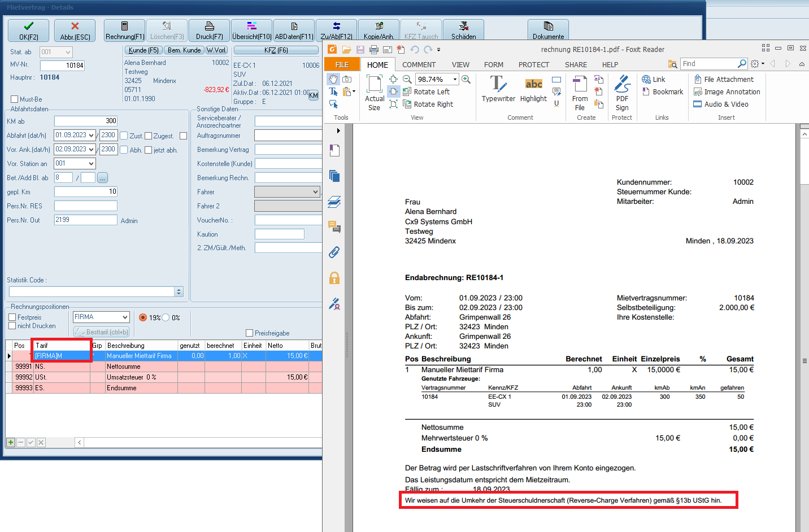809x532 pixels.
Task: Enable the Must-Be checkbox
Action: tap(15, 99)
